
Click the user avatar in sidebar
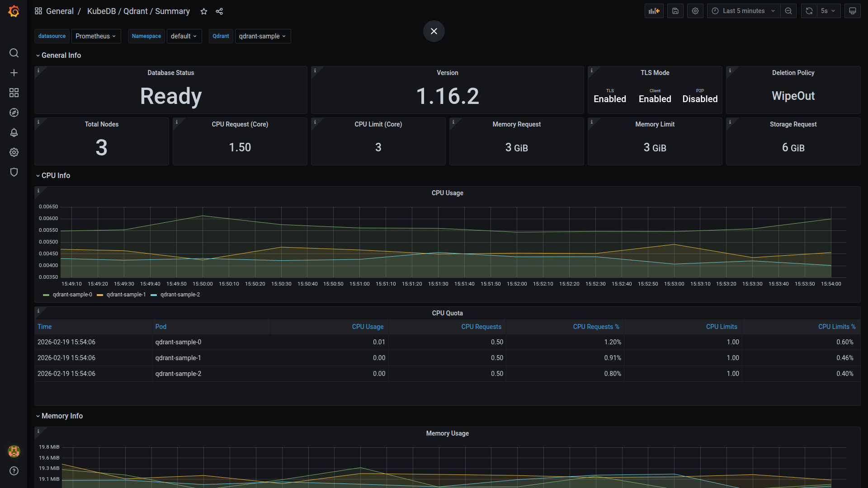point(14,451)
